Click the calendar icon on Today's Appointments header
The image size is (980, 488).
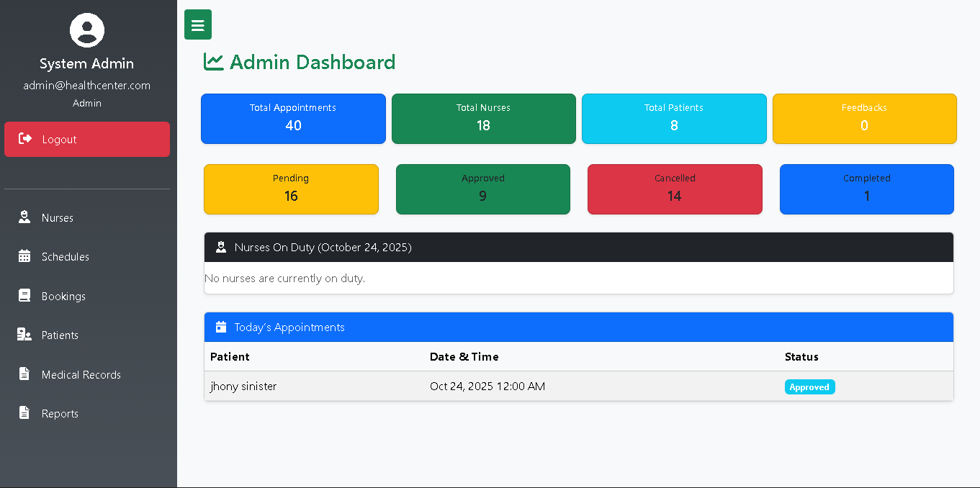point(220,327)
